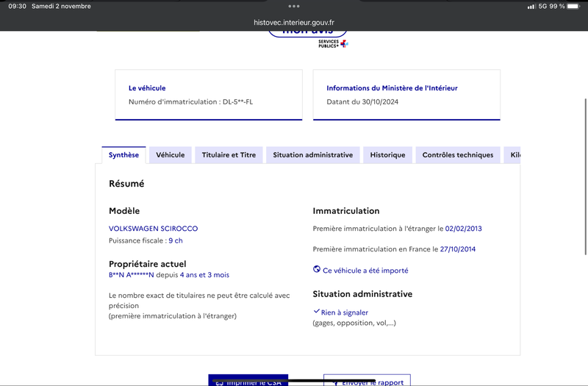Screen dimensions: 588x386
Task: Click the Le véhicule card heading
Action: click(x=147, y=88)
